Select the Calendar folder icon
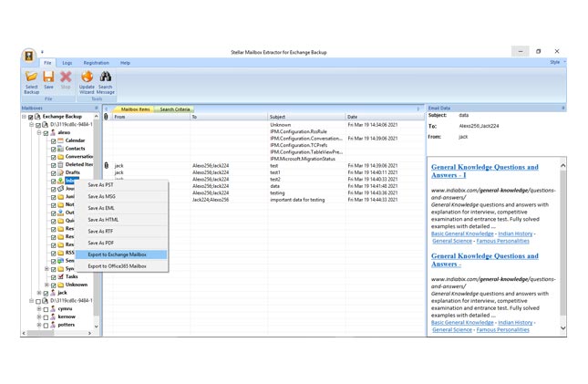 60,140
